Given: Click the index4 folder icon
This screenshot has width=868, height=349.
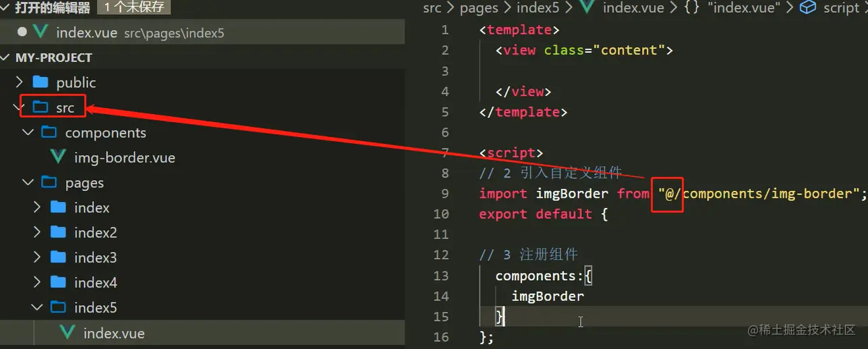Looking at the screenshot, I should tap(58, 282).
